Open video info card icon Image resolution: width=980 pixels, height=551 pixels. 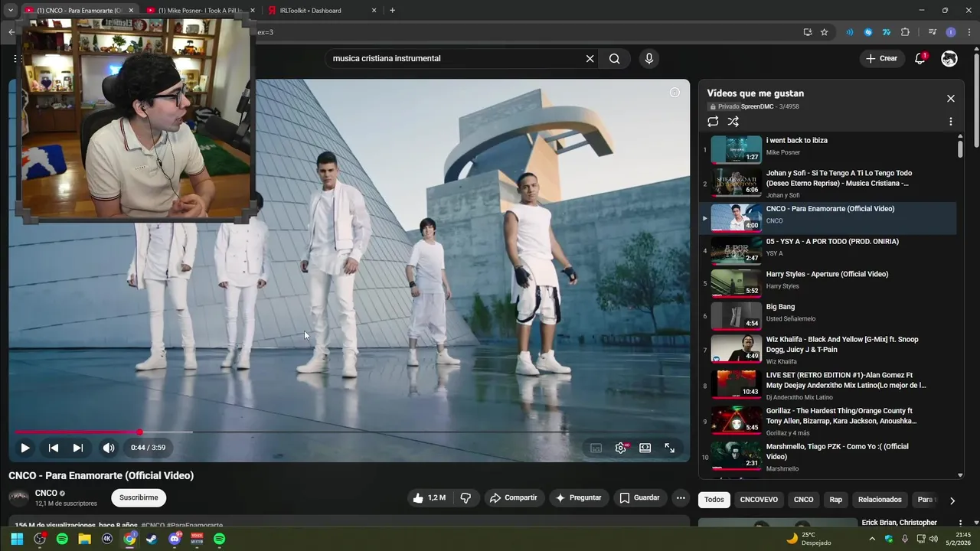[675, 93]
